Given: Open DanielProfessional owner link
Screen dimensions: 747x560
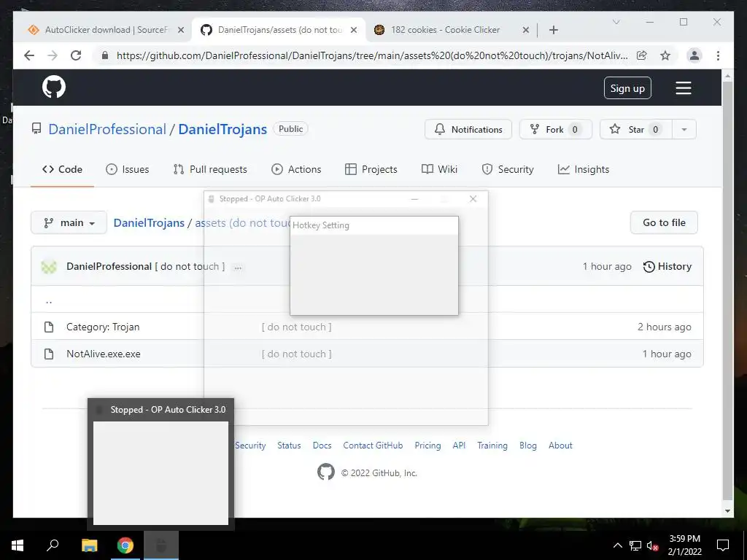Looking at the screenshot, I should tap(107, 129).
